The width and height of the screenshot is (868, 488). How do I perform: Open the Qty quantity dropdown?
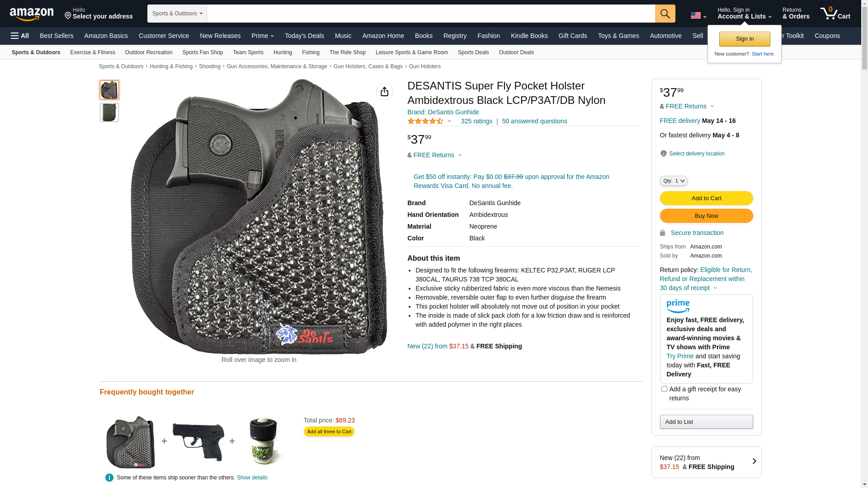point(674,181)
